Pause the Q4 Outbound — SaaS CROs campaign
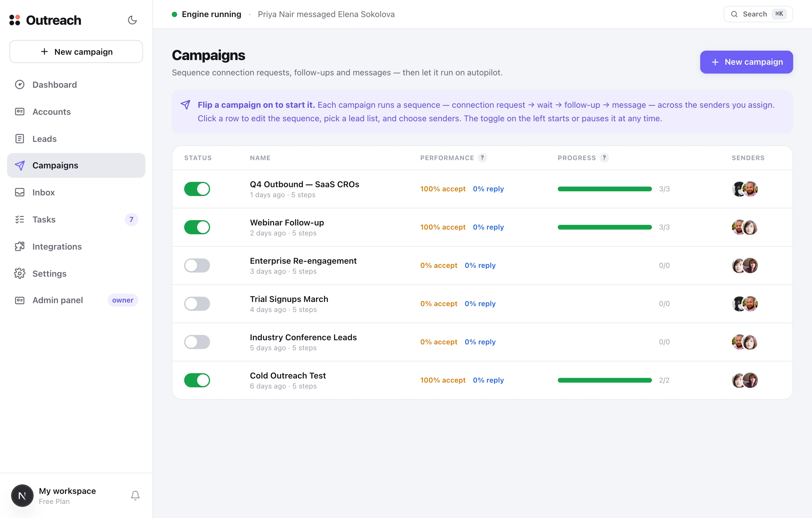The image size is (812, 518). click(x=197, y=189)
